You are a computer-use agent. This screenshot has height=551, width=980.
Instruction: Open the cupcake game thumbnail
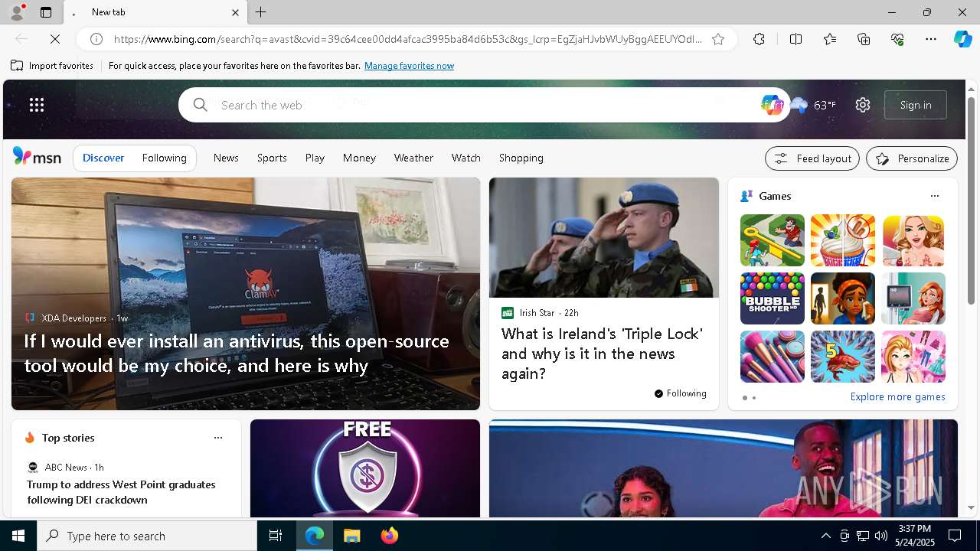coord(843,240)
